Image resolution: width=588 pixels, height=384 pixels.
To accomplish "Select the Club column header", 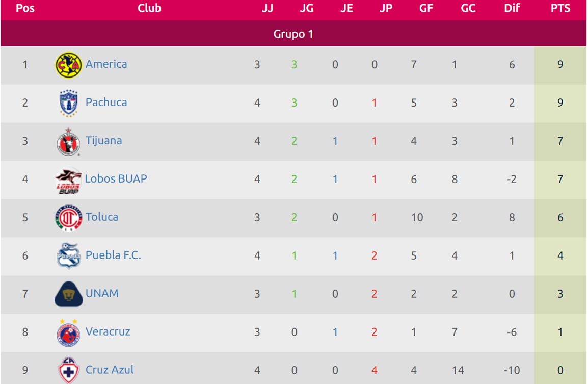I will [149, 8].
